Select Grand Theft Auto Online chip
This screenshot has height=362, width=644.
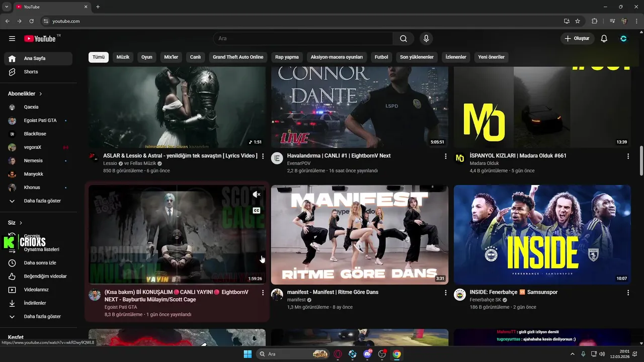tap(238, 57)
